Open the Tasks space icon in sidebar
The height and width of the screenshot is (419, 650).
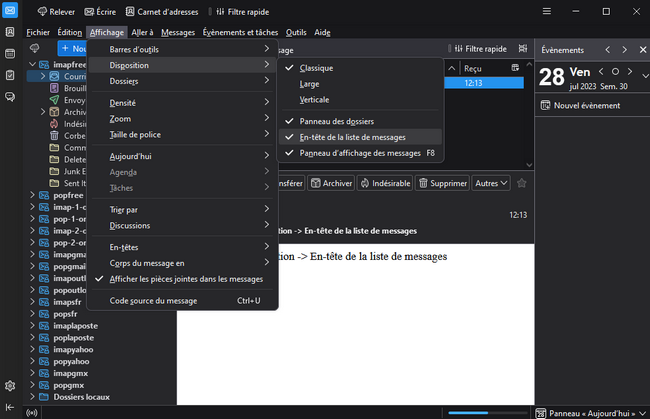pos(10,75)
